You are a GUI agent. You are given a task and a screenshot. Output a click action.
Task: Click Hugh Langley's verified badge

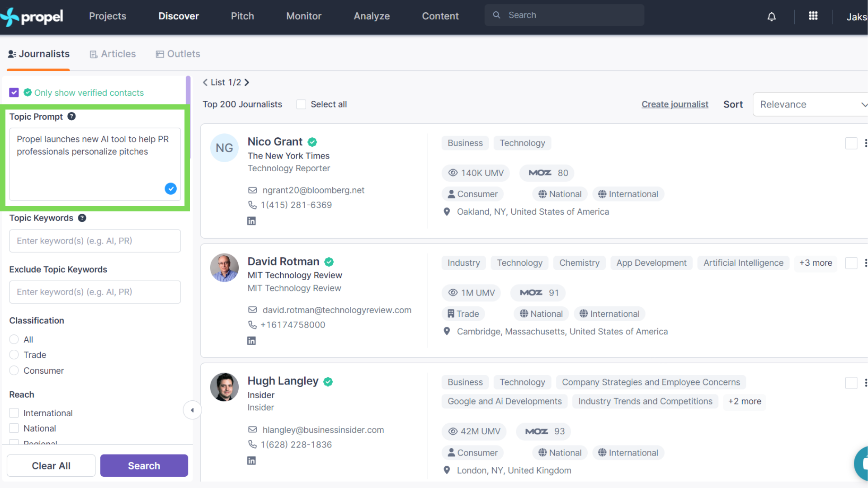pyautogui.click(x=328, y=381)
